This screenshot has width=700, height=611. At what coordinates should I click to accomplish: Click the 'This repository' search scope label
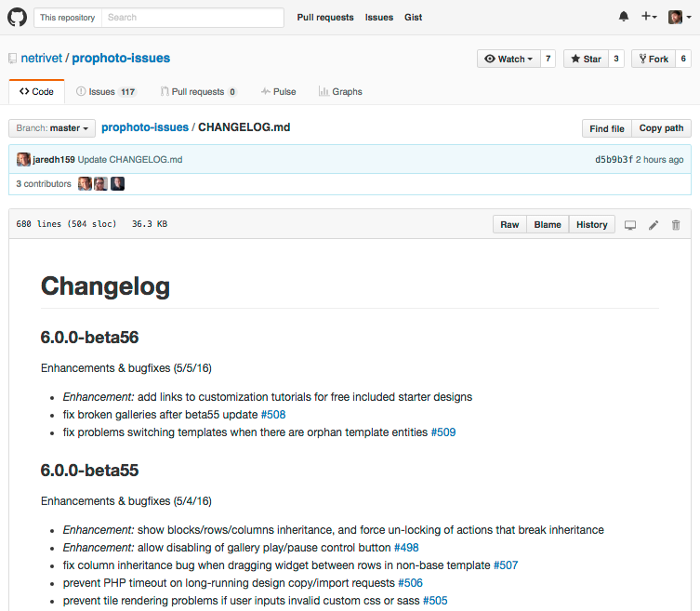pyautogui.click(x=68, y=18)
